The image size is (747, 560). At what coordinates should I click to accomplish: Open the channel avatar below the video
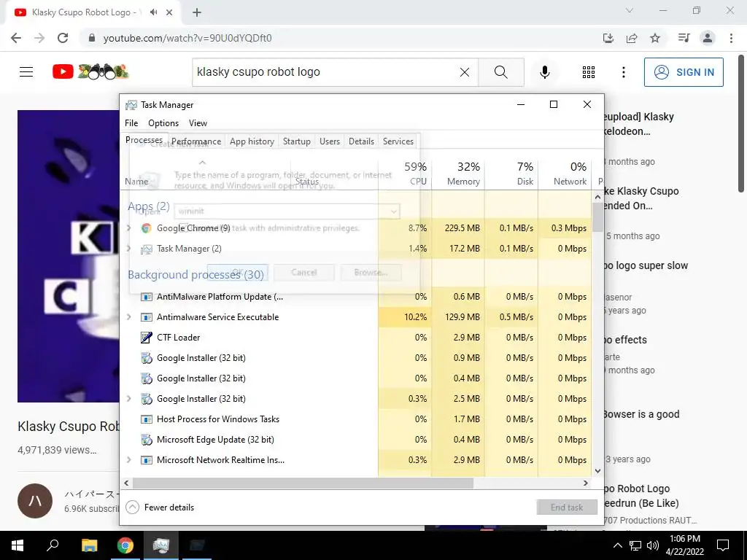[x=35, y=501]
